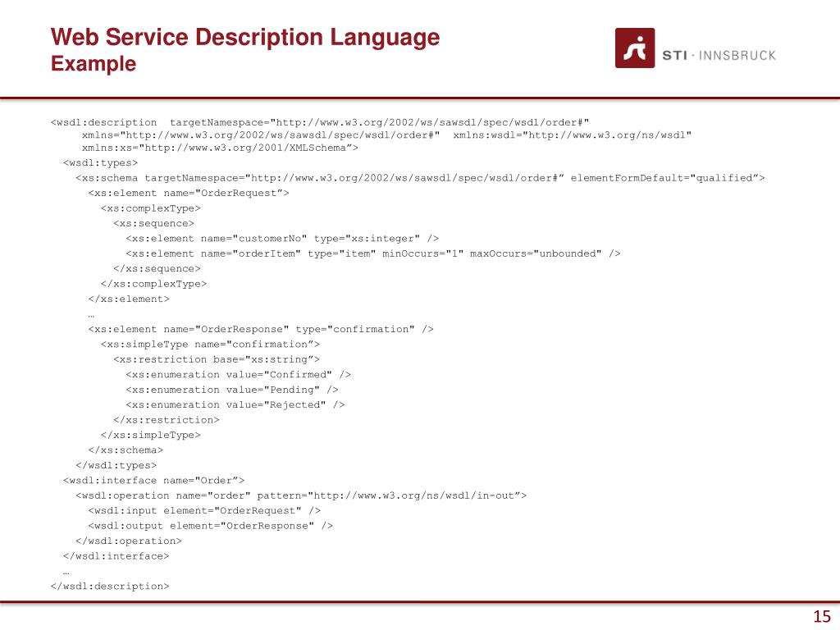Image resolution: width=840 pixels, height=630 pixels.
Task: Click the opening <wsdl:description targetNamespace line
Action: pos(320,122)
